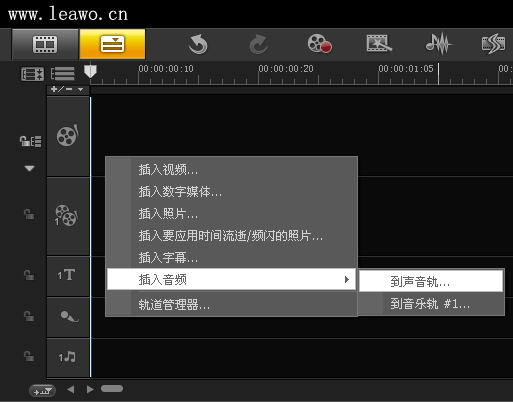Viewport: 513px width, 402px height.
Task: Switch to Timeline view
Action: pos(112,44)
